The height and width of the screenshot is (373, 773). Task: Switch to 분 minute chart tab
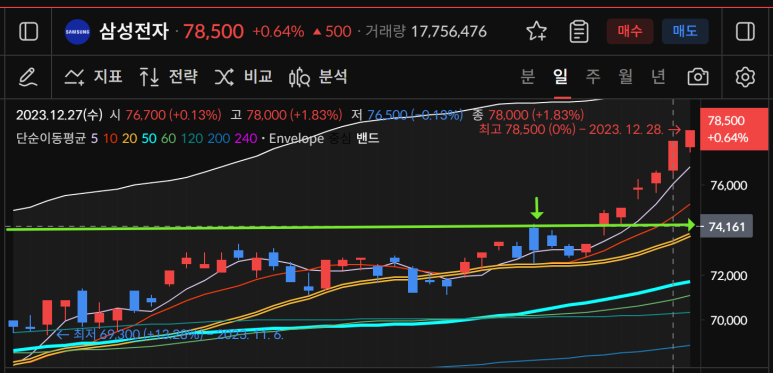tap(527, 77)
